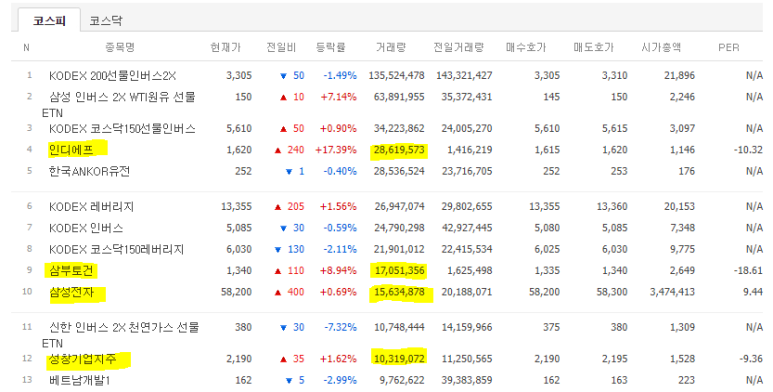The width and height of the screenshot is (773, 392).
Task: Open 신한 인버스 2X 천연가스 선물 ETN link
Action: coord(120,335)
